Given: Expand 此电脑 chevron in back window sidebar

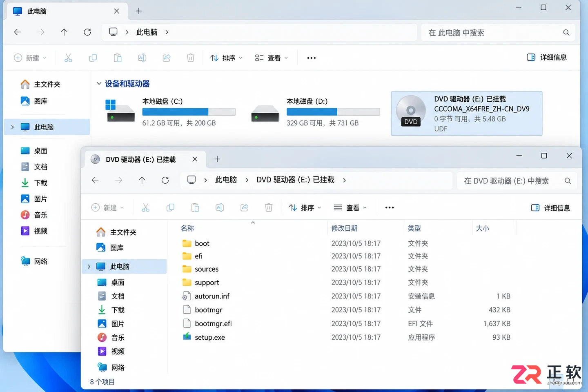Looking at the screenshot, I should pos(12,127).
